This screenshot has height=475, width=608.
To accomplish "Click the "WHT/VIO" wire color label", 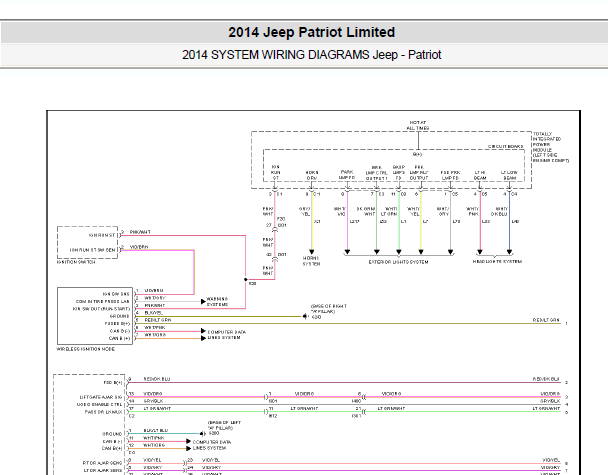I will tap(340, 211).
